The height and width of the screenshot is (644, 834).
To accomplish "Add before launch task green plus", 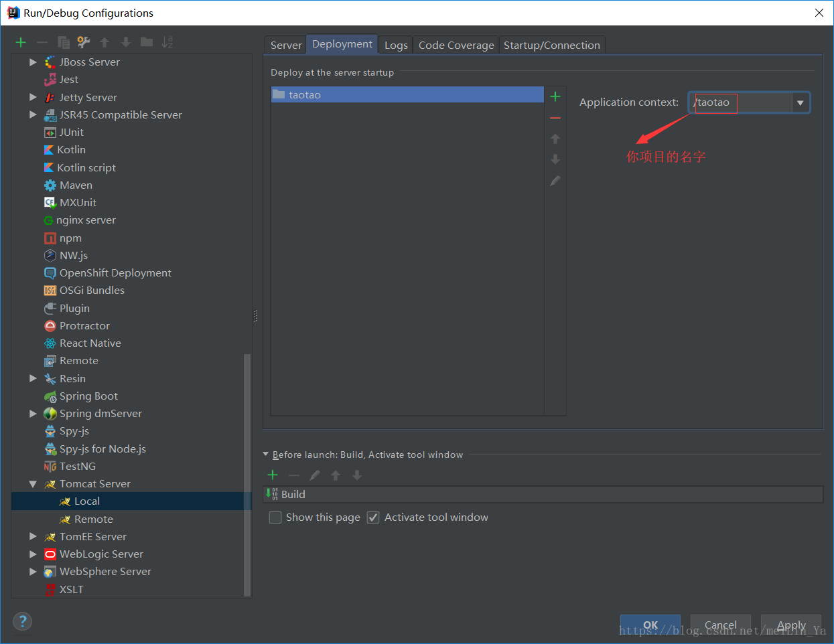I will click(x=273, y=475).
